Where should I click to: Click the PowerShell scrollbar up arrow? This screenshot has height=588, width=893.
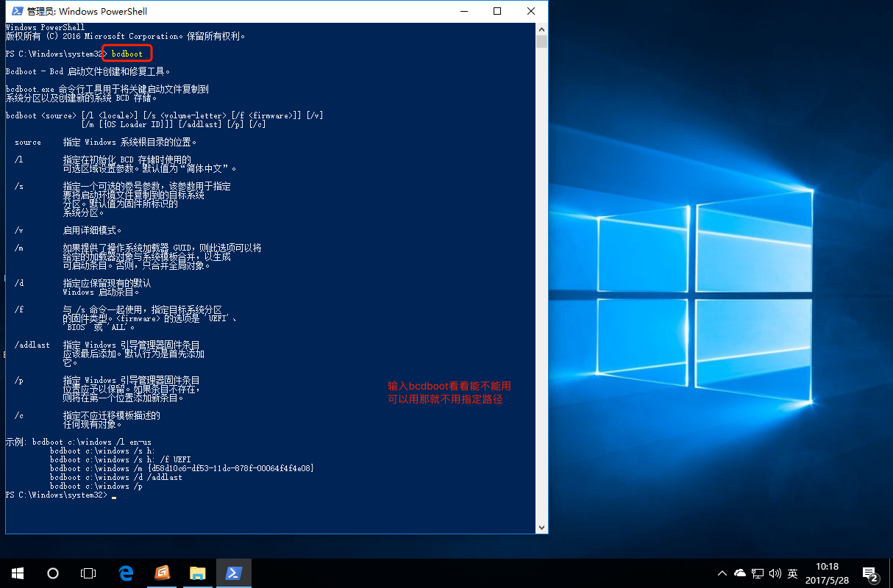[542, 29]
